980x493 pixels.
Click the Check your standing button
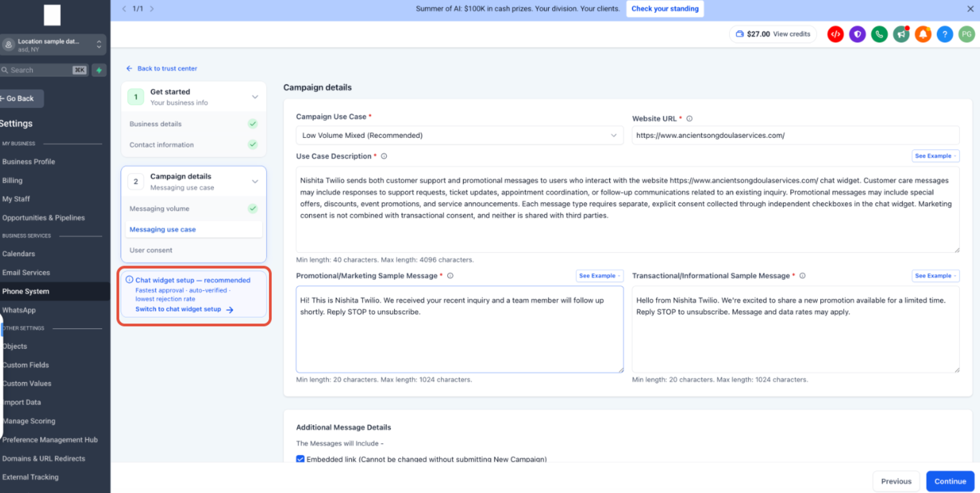[665, 9]
